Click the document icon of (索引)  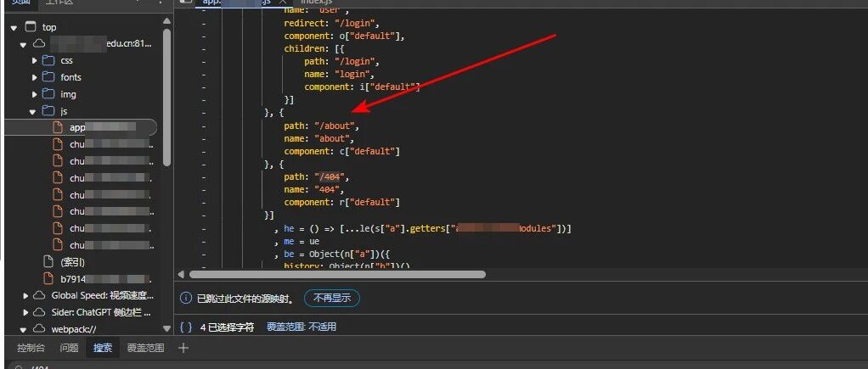[x=48, y=261]
